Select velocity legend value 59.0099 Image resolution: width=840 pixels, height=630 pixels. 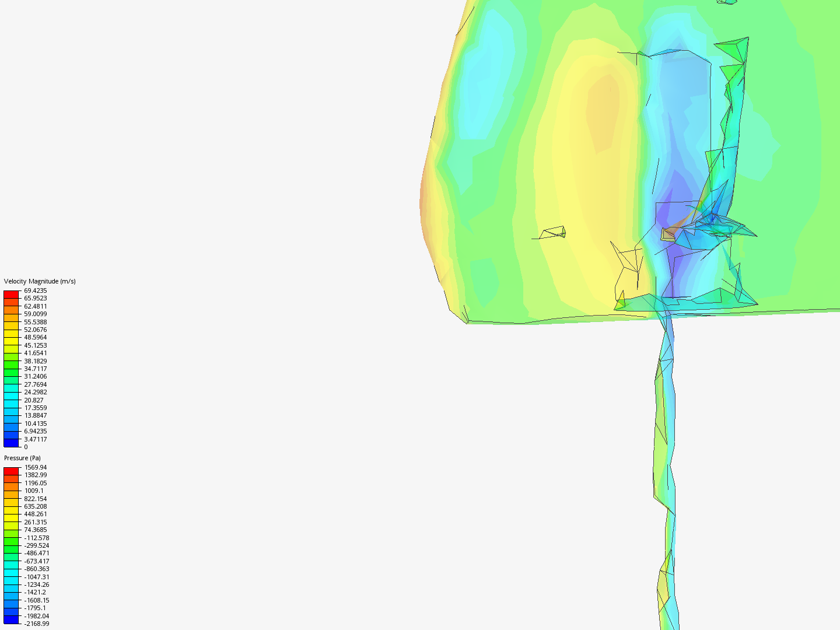pos(36,314)
